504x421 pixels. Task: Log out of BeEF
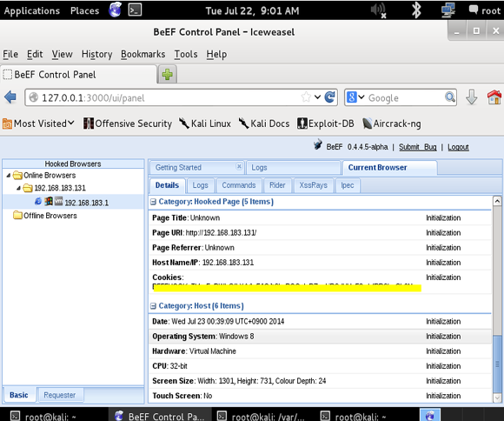click(x=458, y=147)
